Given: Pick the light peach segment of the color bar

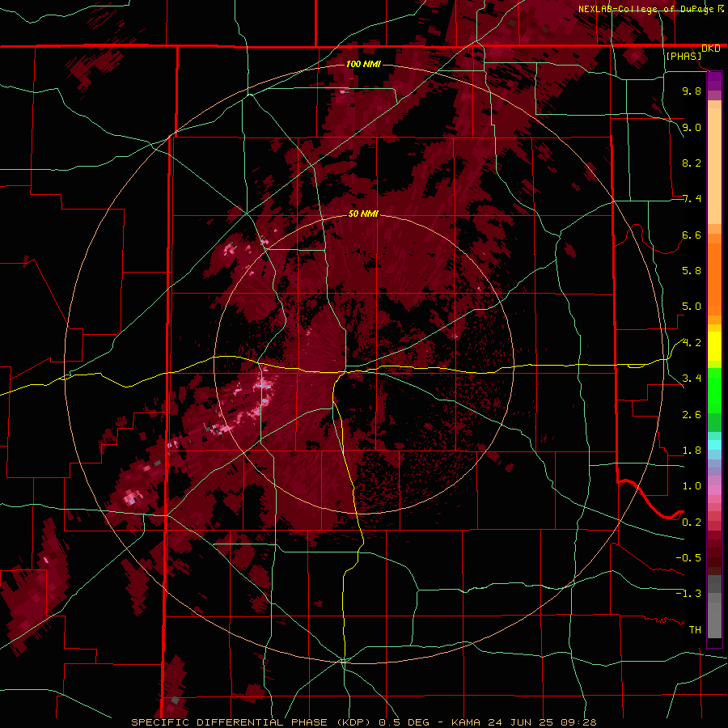Looking at the screenshot, I should tap(714, 166).
